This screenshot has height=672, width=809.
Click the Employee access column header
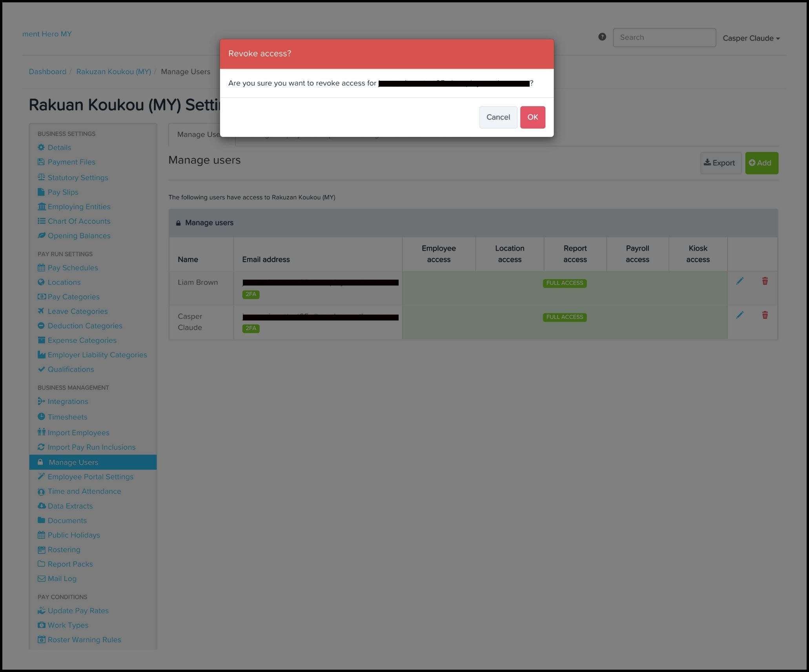click(439, 254)
